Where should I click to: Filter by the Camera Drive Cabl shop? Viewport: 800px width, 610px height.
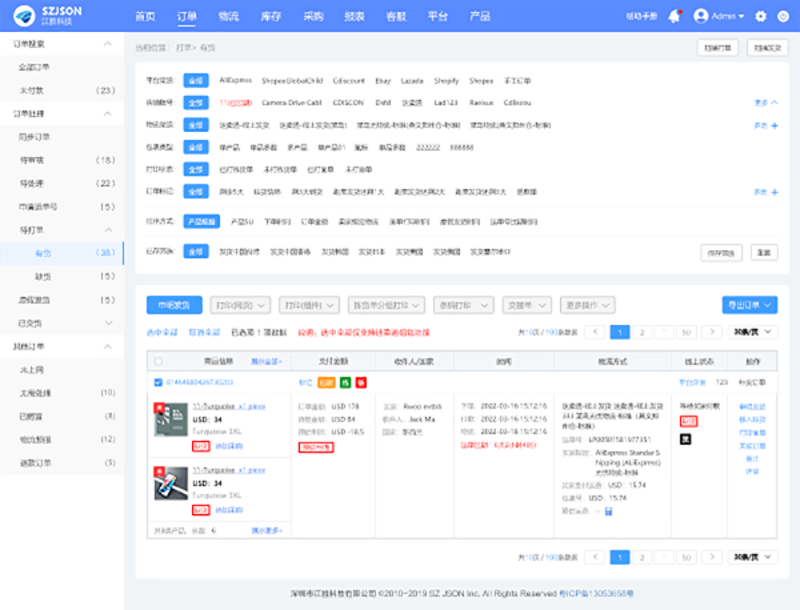pos(291,103)
